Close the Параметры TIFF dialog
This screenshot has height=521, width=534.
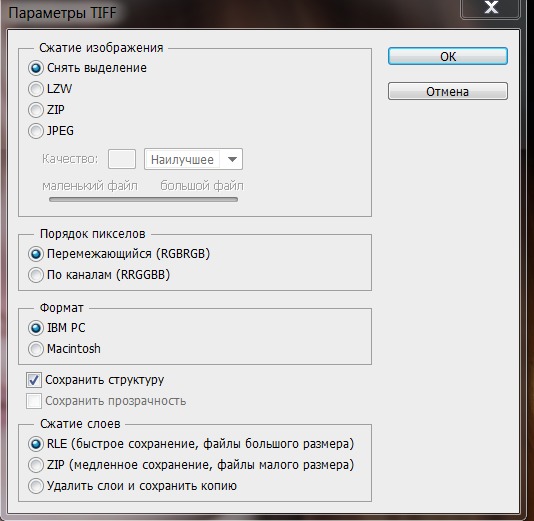point(491,8)
